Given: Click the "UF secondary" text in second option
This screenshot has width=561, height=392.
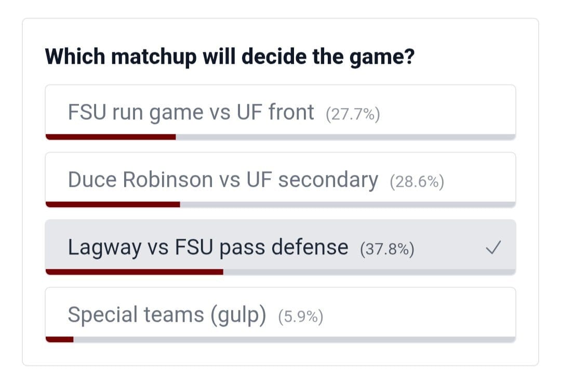Looking at the screenshot, I should 312,180.
